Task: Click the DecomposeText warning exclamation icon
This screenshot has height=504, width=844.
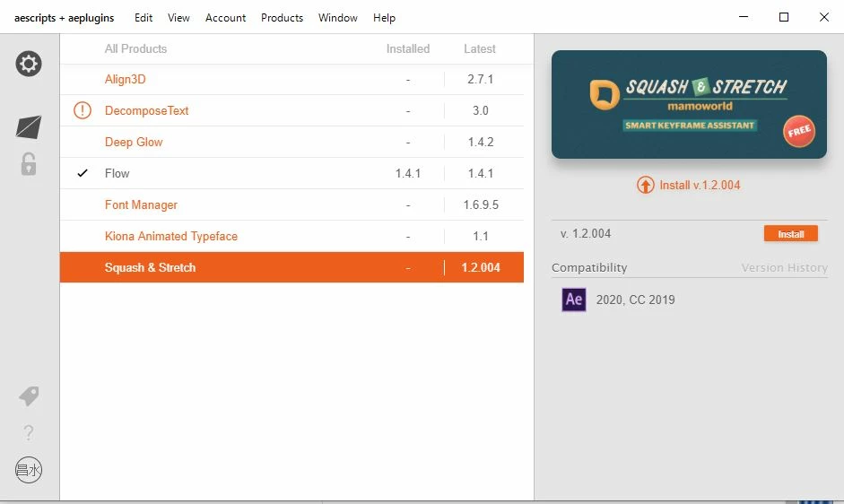Action: pos(83,110)
